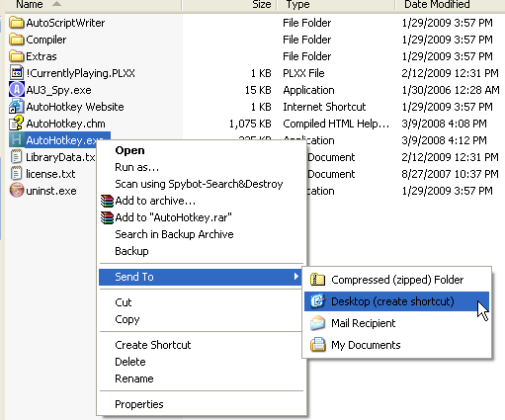Select Run as... in the context menu
Image resolution: width=505 pixels, height=420 pixels.
pos(202,167)
